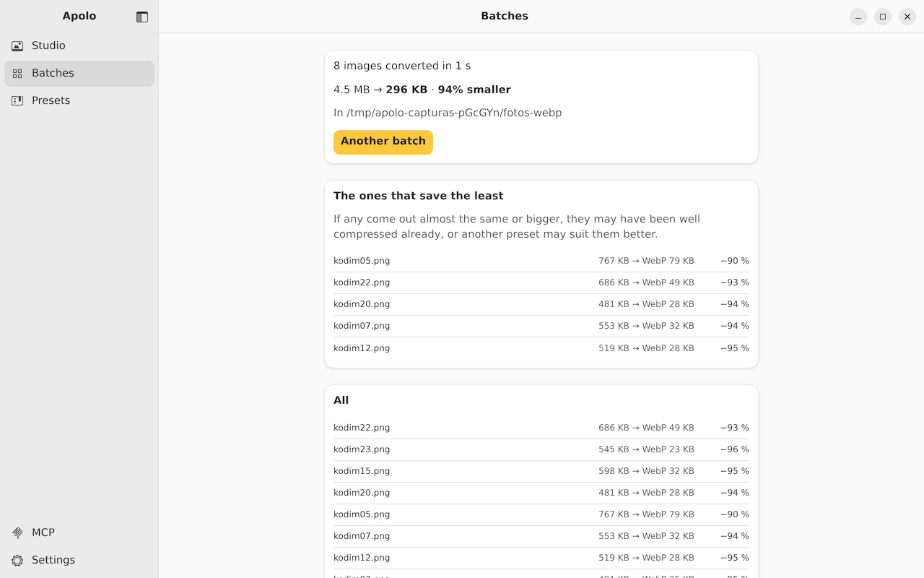924x578 pixels.
Task: Click the Batches title in the header bar
Action: tap(505, 16)
